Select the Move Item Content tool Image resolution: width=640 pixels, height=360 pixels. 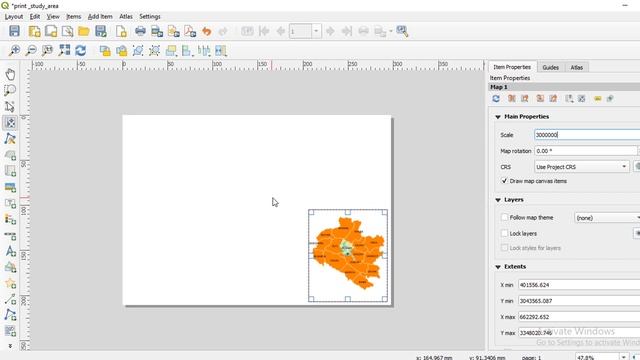click(10, 122)
